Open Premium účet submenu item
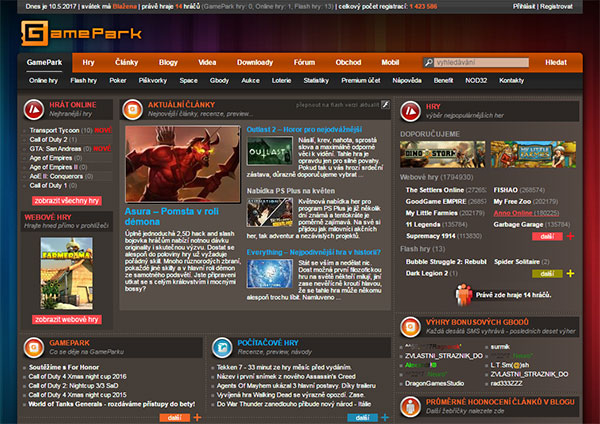This screenshot has height=424, width=600. click(361, 80)
